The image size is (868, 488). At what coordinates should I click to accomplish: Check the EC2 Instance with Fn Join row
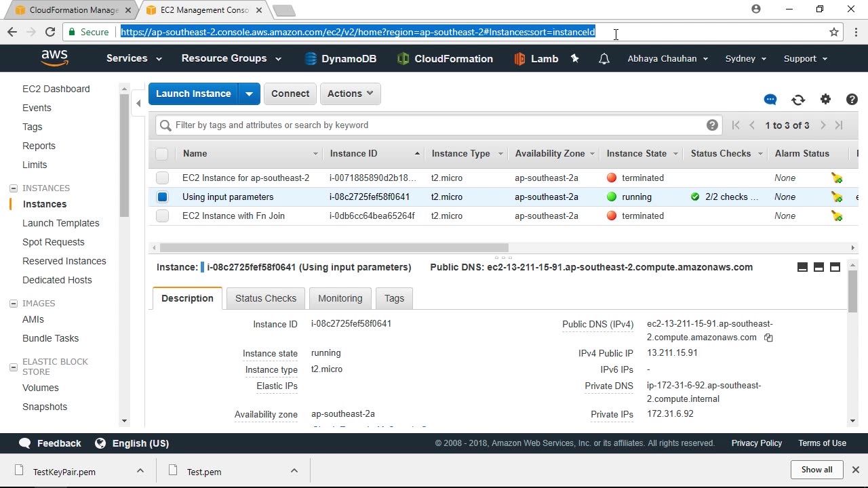coord(162,216)
